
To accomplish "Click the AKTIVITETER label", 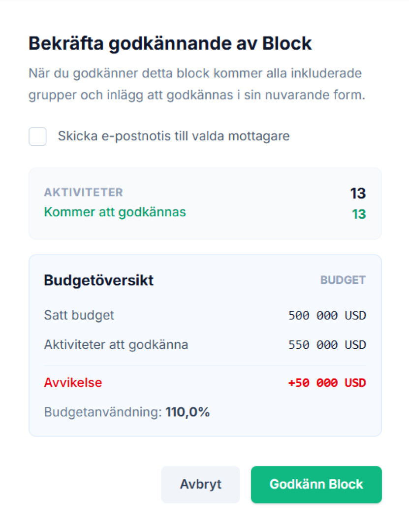I will (83, 192).
